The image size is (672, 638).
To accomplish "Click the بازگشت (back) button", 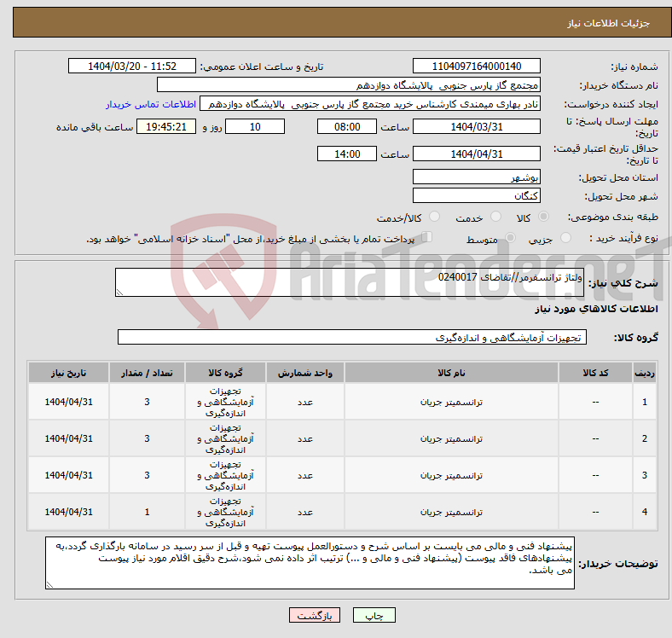I will click(x=315, y=615).
